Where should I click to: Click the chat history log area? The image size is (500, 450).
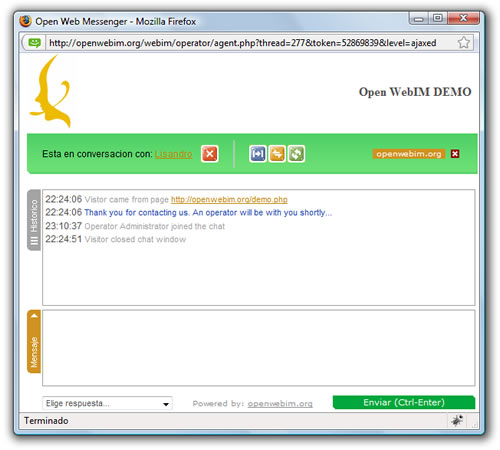pyautogui.click(x=259, y=247)
